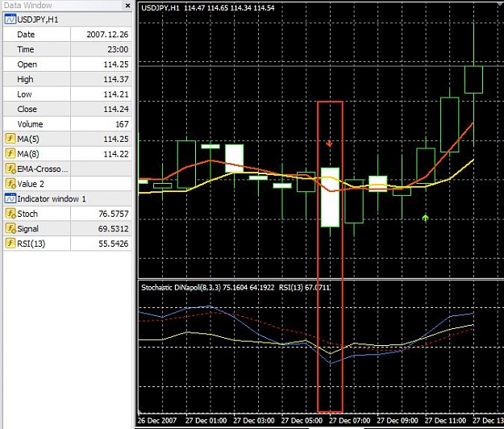Screen dimensions: 504x429
Task: Click the Indicator window 1 icon
Action: (x=10, y=198)
